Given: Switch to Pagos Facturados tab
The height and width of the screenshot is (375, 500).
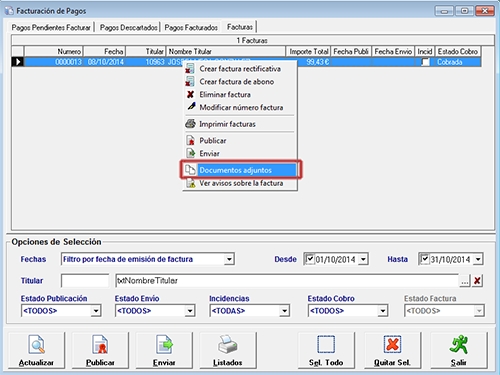Looking at the screenshot, I should click(x=191, y=27).
